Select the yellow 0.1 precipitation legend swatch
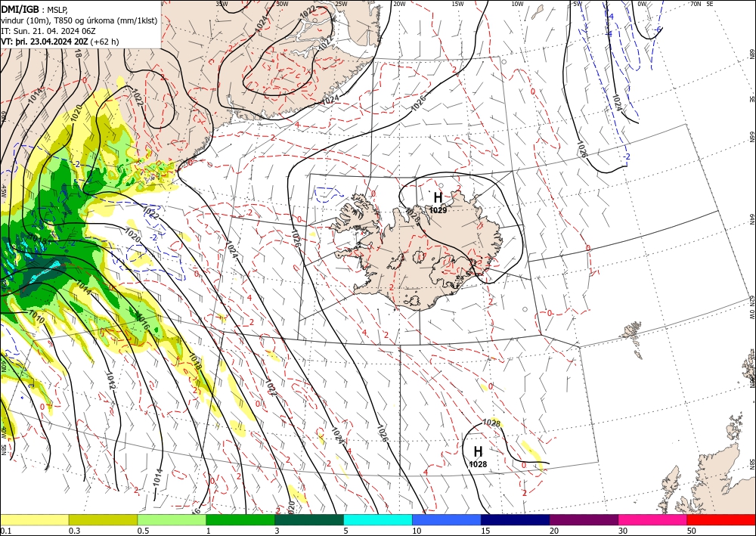Viewport: 756px width, 536px height. [34, 519]
